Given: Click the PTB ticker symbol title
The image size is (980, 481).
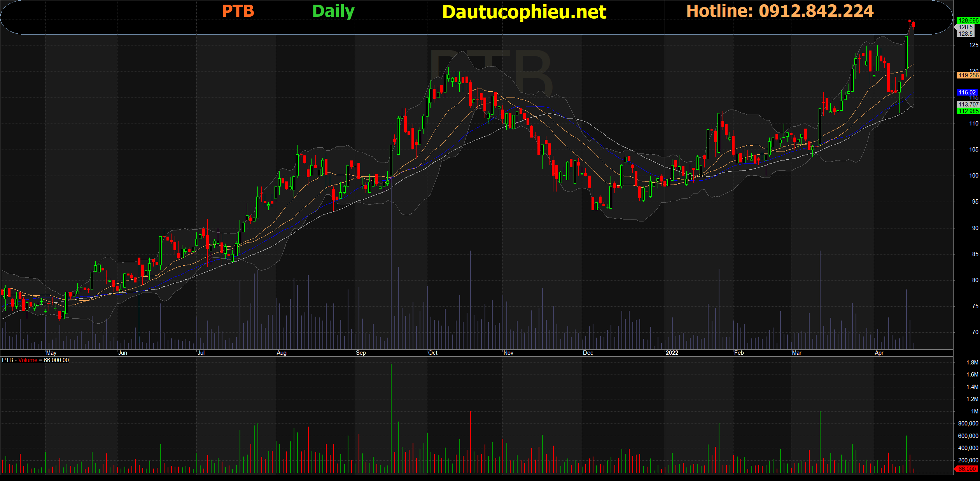Looking at the screenshot, I should click(x=238, y=11).
